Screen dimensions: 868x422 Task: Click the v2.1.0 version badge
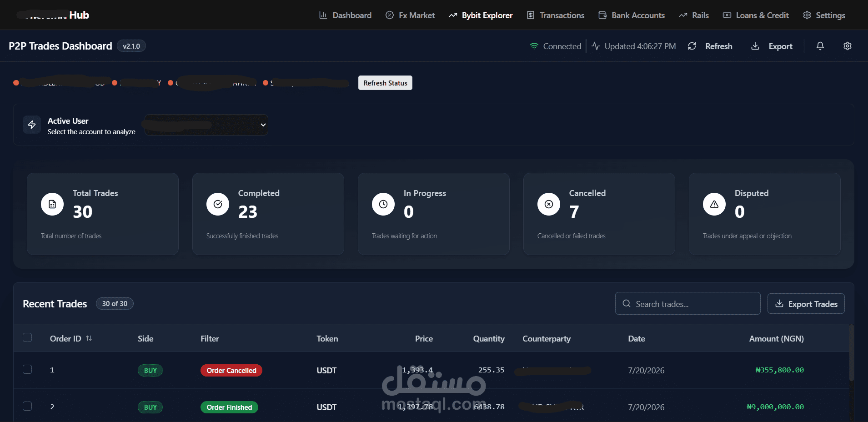point(131,46)
